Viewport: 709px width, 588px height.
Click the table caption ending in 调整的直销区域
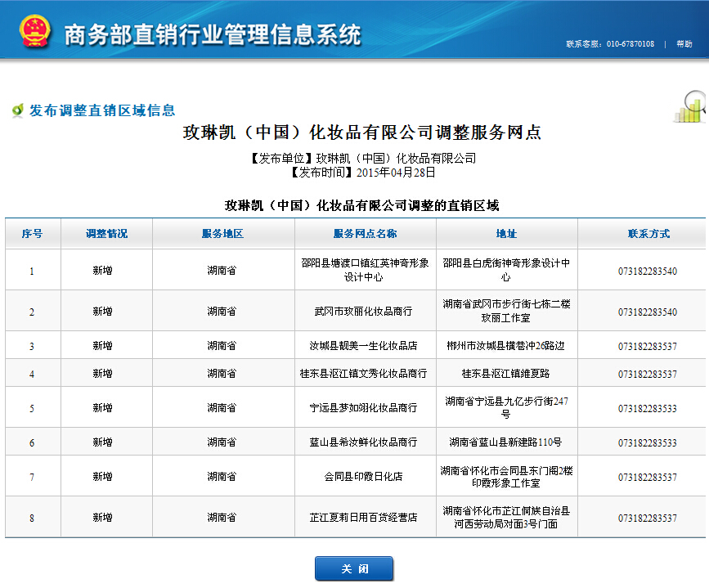pos(361,206)
